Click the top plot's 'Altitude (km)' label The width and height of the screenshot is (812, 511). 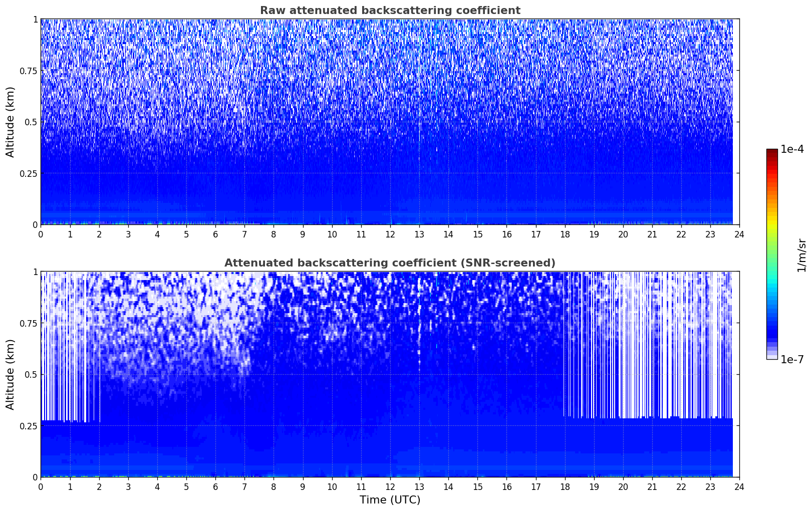[11, 122]
